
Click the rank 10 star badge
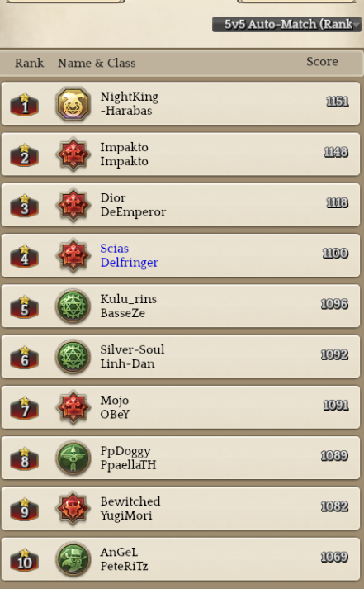pos(25,560)
